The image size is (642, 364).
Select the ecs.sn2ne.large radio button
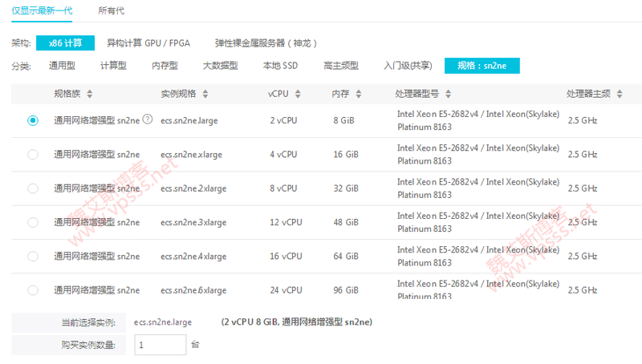pyautogui.click(x=33, y=120)
